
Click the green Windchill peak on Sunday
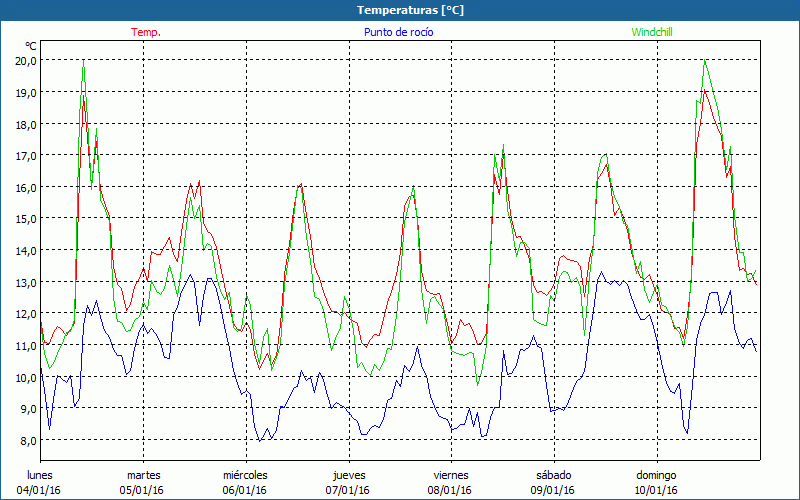pos(705,61)
